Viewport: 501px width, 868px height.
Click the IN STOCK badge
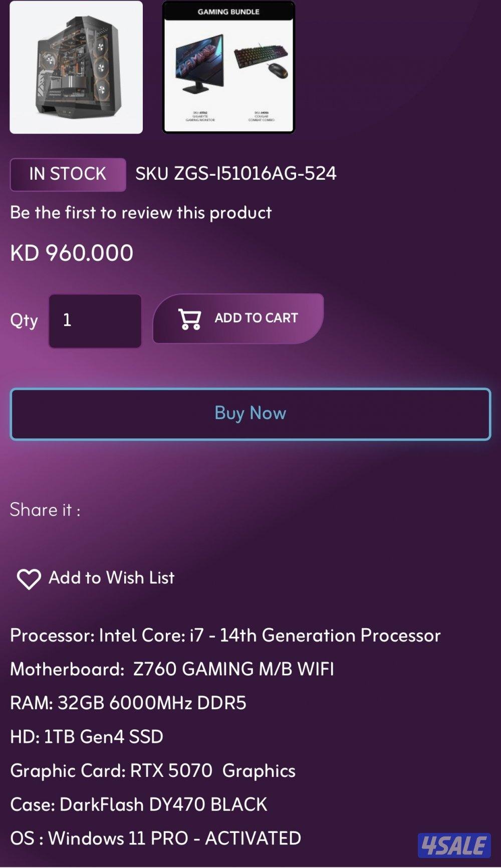click(x=68, y=174)
